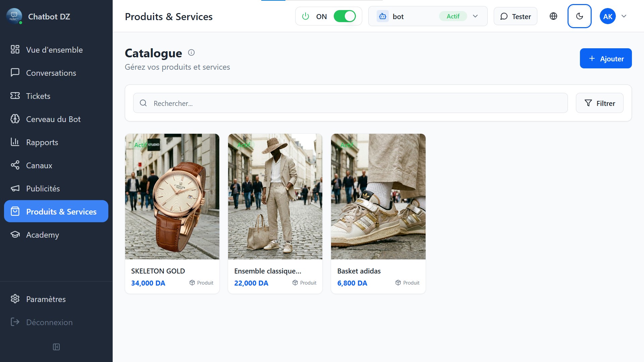Click the Rechercher search field
This screenshot has width=644, height=362.
click(350, 103)
